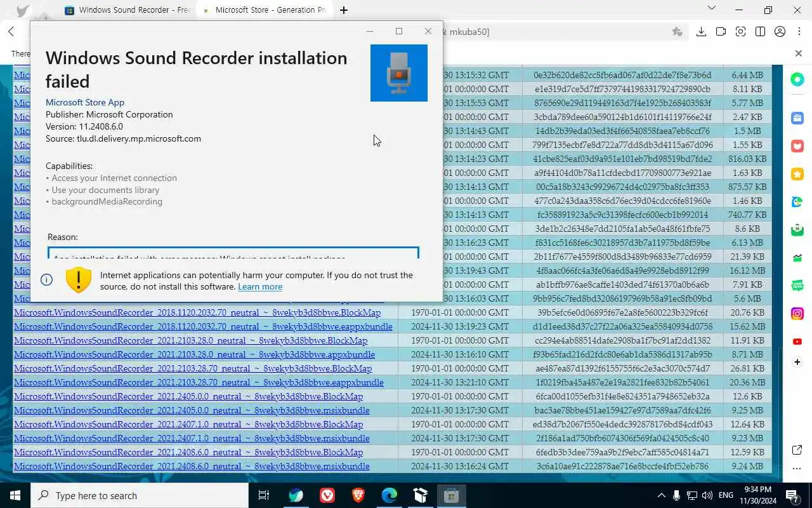Open 2021.2405.0.0 BlockMap download link
This screenshot has width=812, height=508.
[x=188, y=396]
